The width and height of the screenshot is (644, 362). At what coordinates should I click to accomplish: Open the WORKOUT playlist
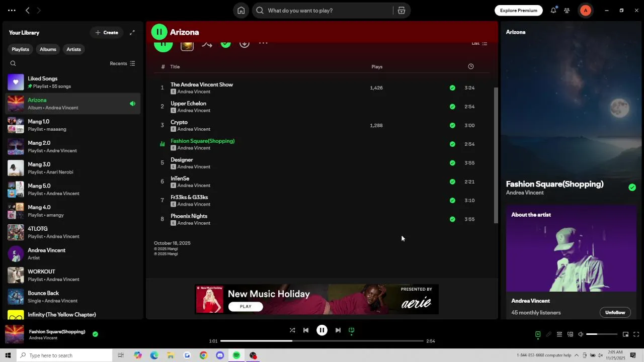click(x=73, y=275)
